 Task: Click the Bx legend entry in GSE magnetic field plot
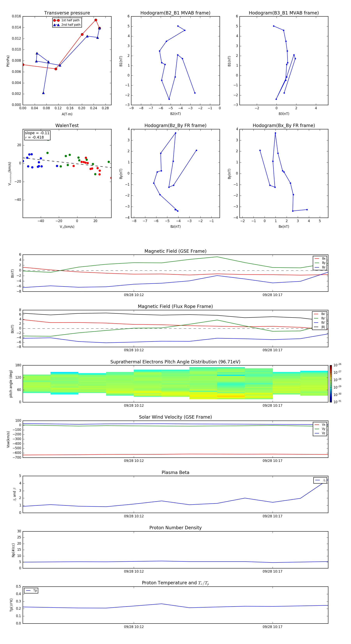(x=320, y=259)
